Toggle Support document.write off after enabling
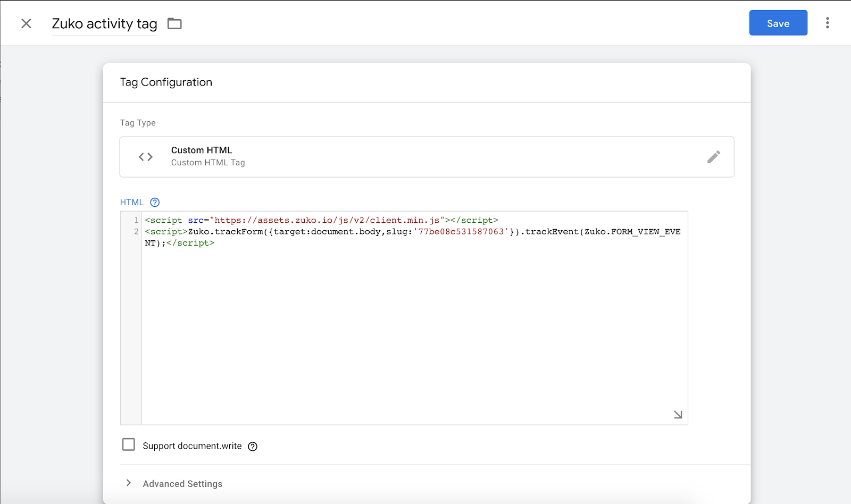Screen dimensions: 851x504 tap(129, 444)
